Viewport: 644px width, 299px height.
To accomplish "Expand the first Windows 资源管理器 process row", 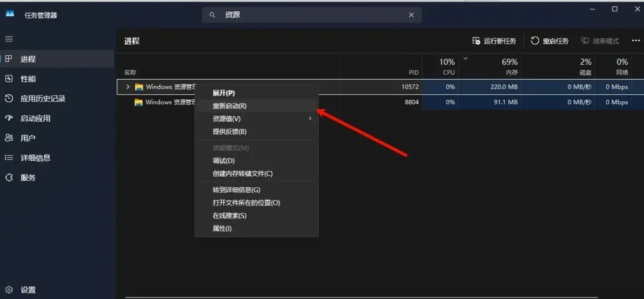I will point(128,87).
